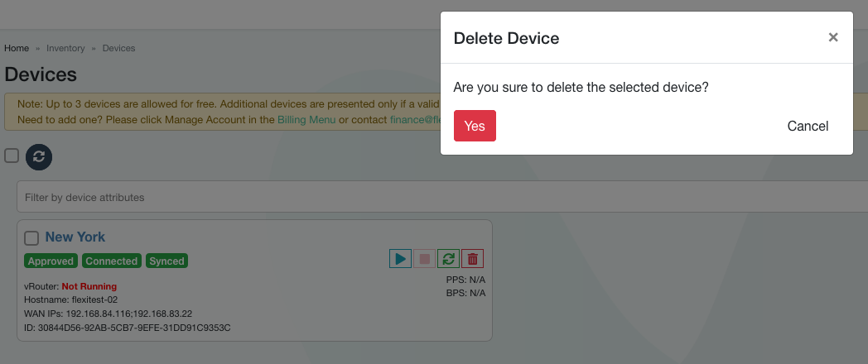The image size is (868, 364).
Task: Click the Synced status badge
Action: 166,261
